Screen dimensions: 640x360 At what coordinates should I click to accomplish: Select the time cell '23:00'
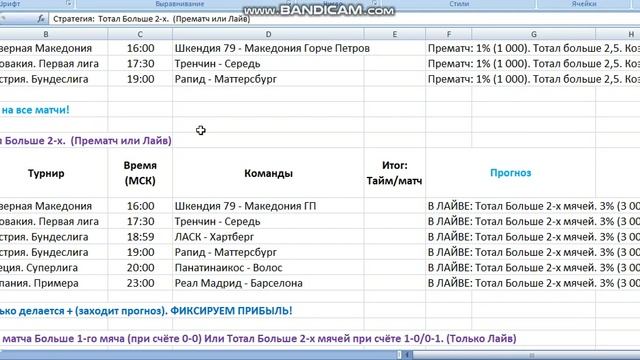[x=140, y=283]
